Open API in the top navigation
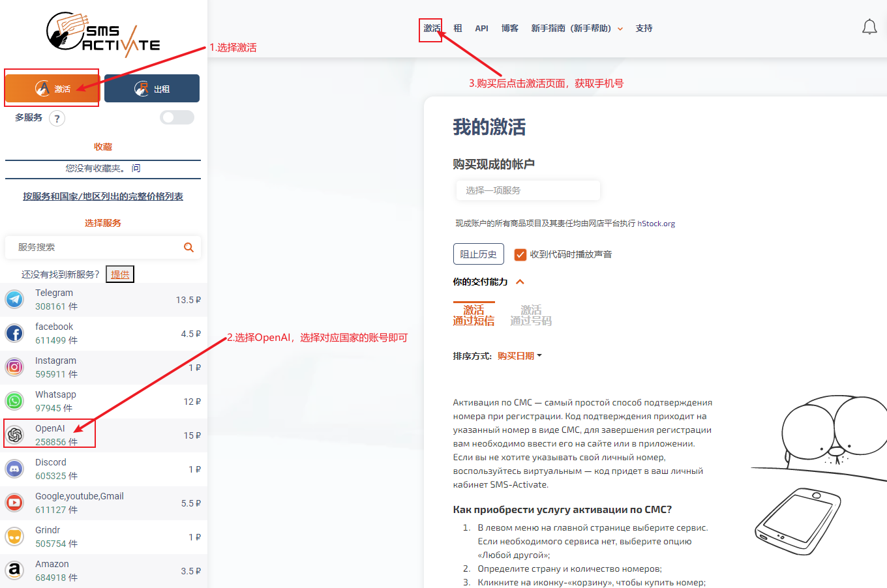The width and height of the screenshot is (887, 588). [x=482, y=28]
